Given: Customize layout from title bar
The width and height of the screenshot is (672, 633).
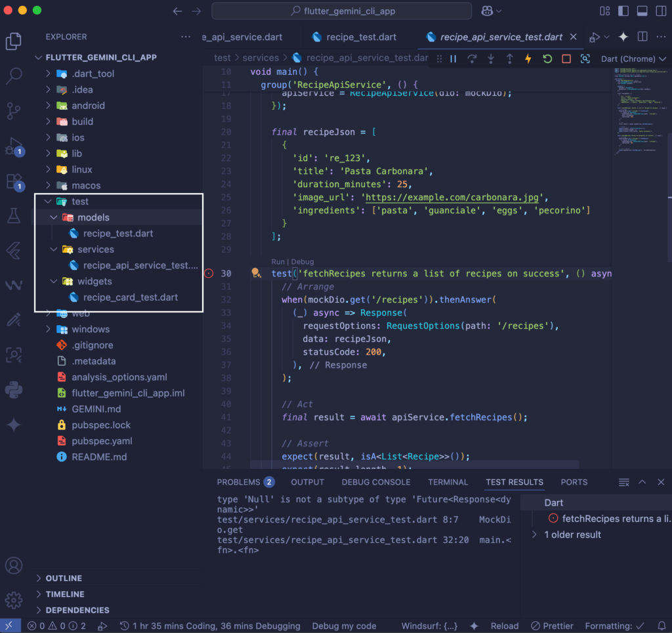Looking at the screenshot, I should 604,11.
